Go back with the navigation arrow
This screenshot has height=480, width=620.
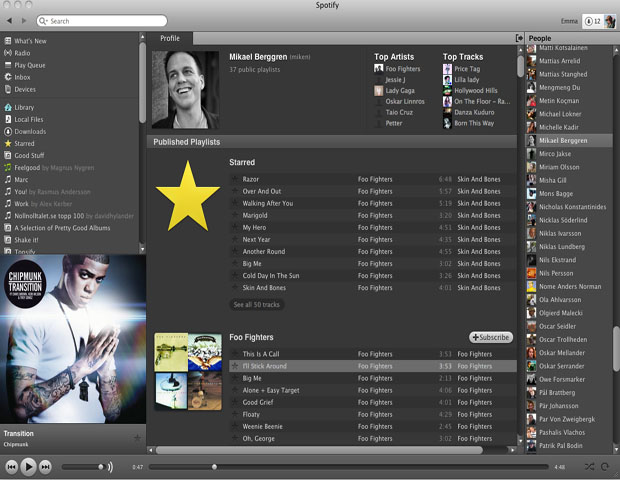click(10, 20)
